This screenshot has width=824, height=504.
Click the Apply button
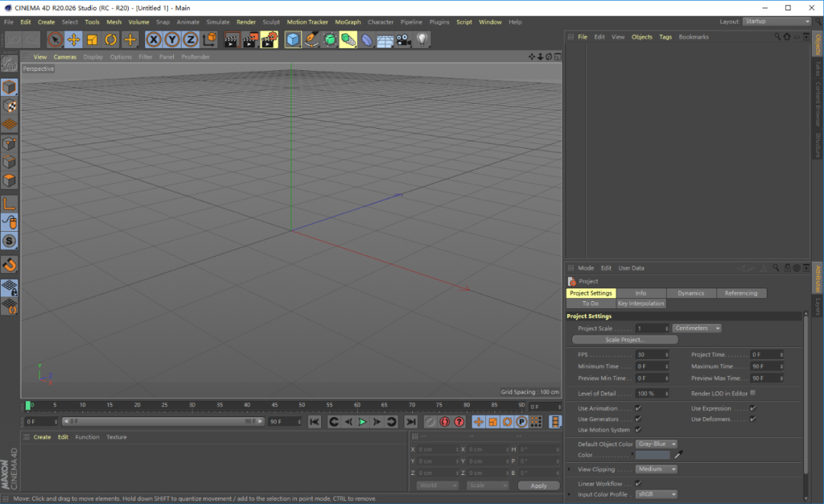(x=539, y=486)
